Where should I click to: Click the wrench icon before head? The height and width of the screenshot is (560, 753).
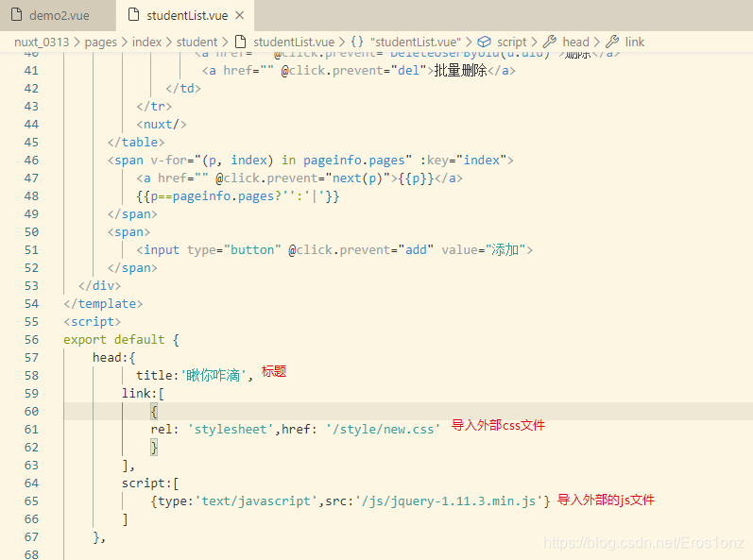tap(549, 42)
